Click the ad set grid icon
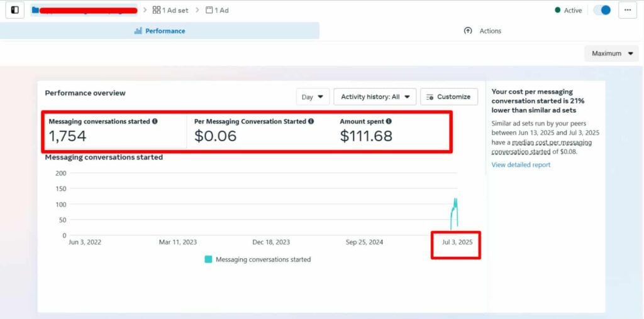 click(x=157, y=10)
